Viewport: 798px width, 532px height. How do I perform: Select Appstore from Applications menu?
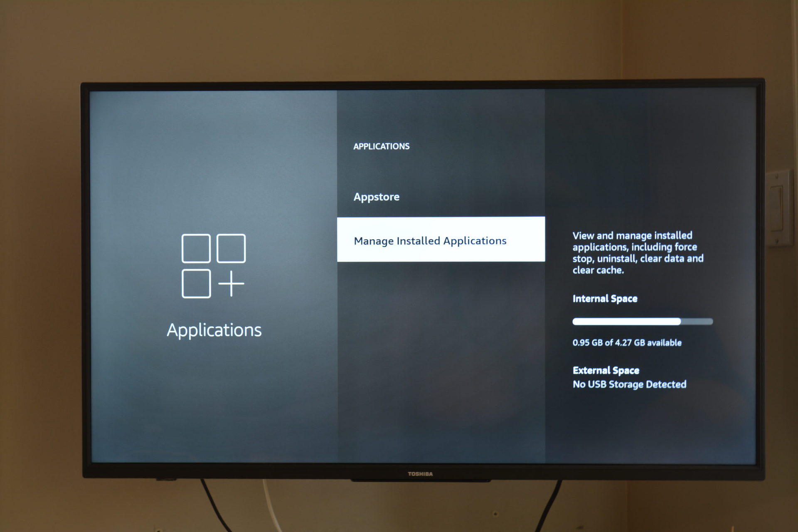coord(377,196)
